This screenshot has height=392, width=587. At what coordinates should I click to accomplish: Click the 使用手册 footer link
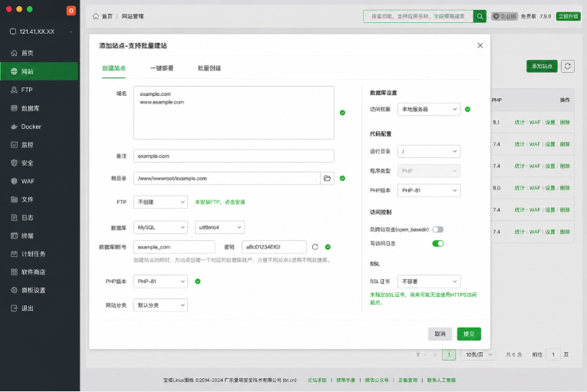click(x=345, y=380)
